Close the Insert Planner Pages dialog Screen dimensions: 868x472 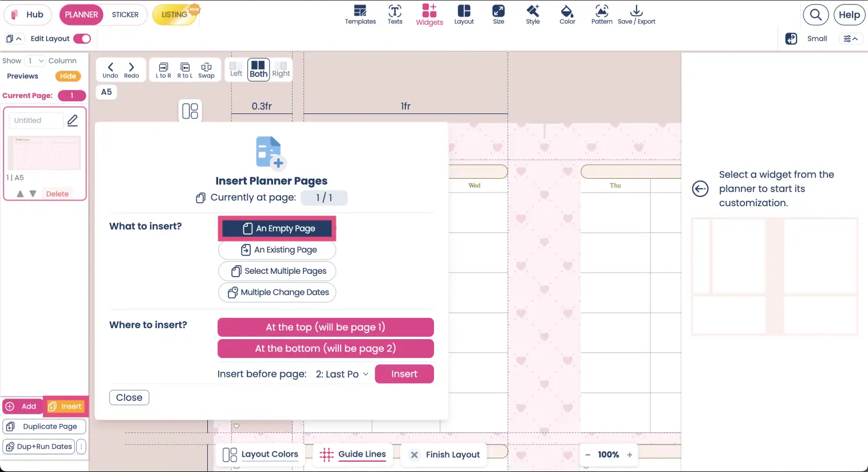pos(129,397)
